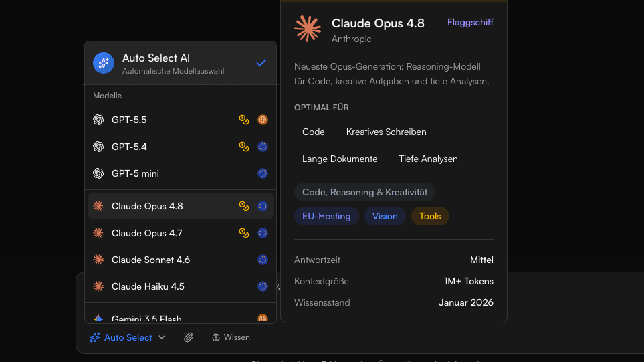Screen dimensions: 644x362
Task: Click the Kontextgröße label
Action: click(322, 281)
